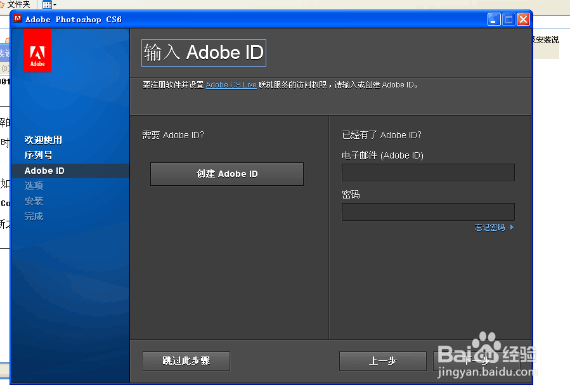This screenshot has width=570, height=392.
Task: Maximize the Adobe Photoshop CS6 window
Action: (x=508, y=19)
